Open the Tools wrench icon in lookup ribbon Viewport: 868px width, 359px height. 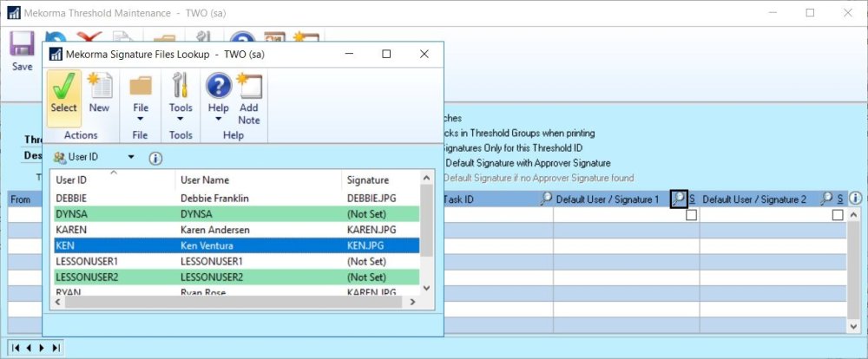(181, 87)
